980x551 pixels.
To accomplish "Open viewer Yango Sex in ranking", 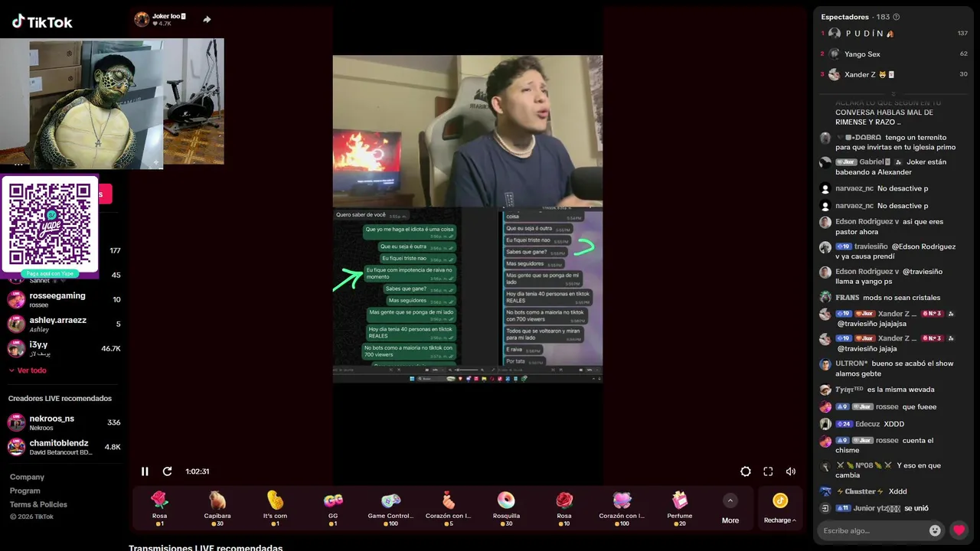I will click(x=894, y=54).
